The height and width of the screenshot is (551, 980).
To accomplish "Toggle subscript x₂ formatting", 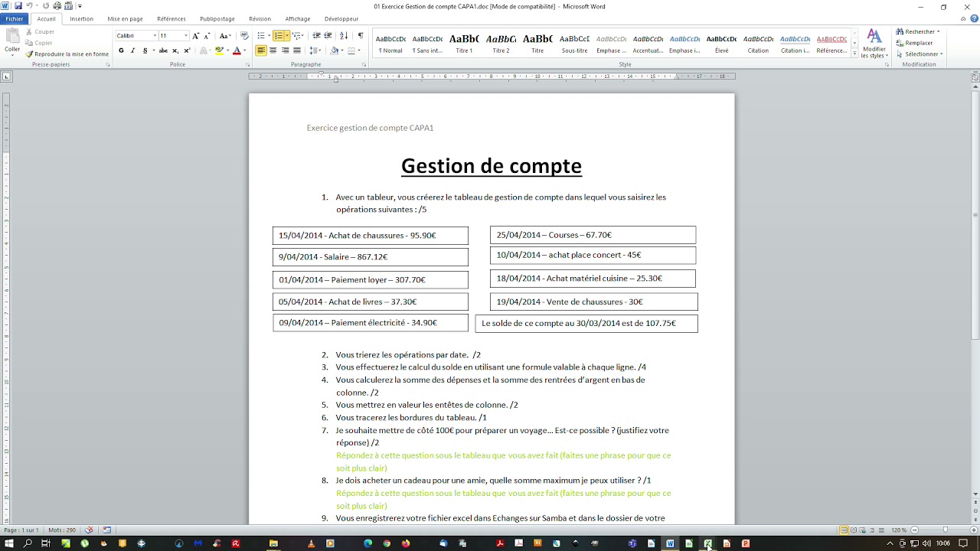I will pos(175,51).
